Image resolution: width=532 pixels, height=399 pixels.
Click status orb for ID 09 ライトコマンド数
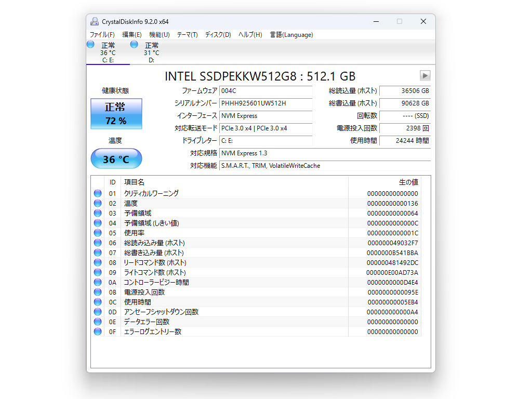point(98,272)
